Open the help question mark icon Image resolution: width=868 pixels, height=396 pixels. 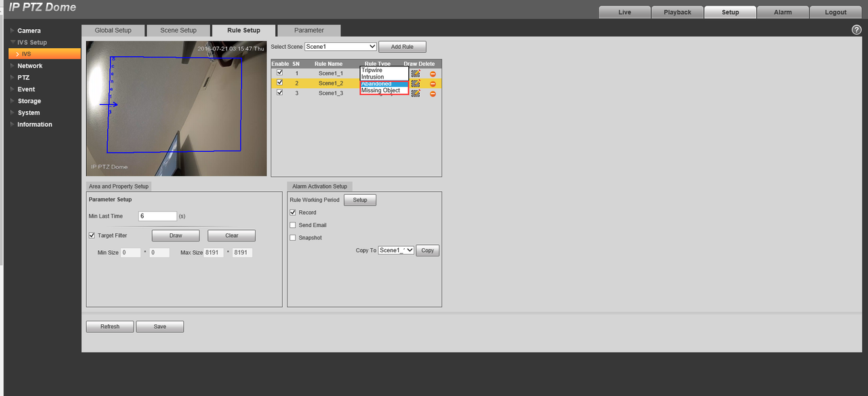click(856, 31)
